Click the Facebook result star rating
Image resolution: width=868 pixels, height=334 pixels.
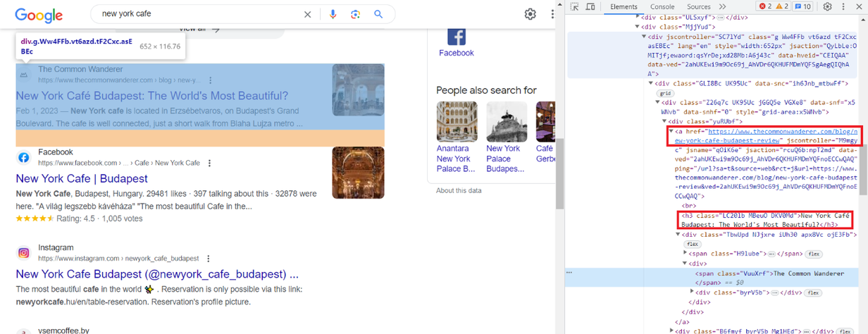35,218
